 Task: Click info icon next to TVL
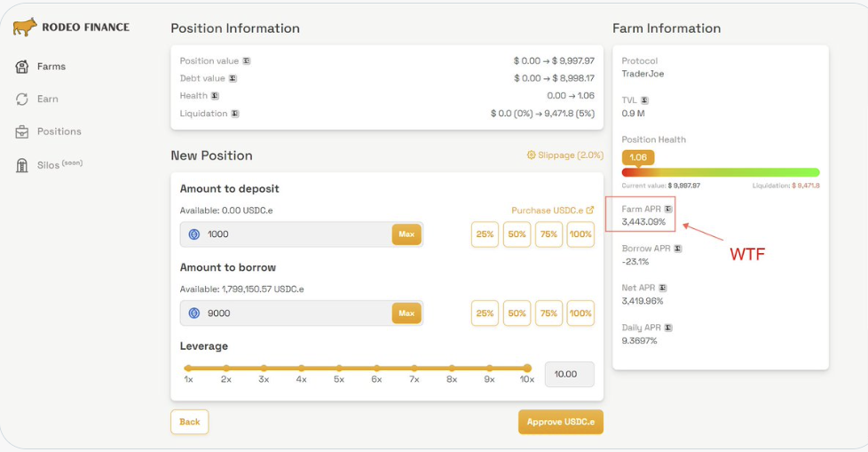click(x=644, y=100)
